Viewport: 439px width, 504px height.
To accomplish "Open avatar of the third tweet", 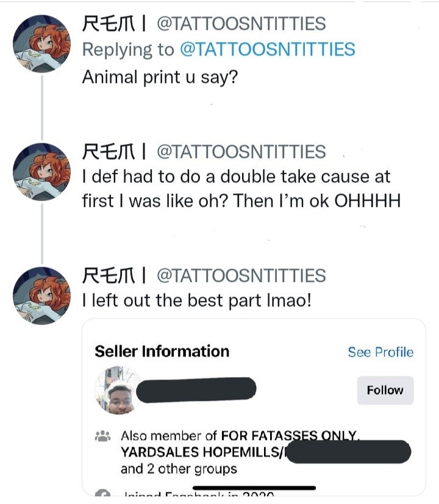I will (x=41, y=296).
